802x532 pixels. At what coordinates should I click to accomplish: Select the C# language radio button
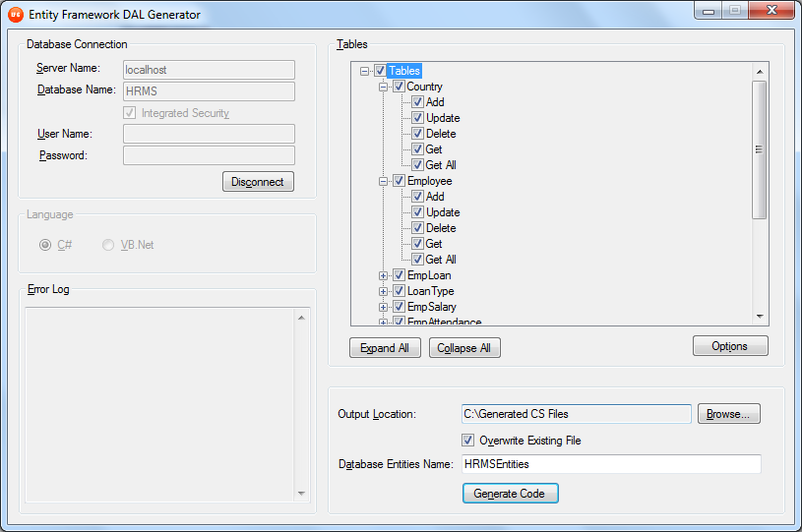(x=45, y=245)
